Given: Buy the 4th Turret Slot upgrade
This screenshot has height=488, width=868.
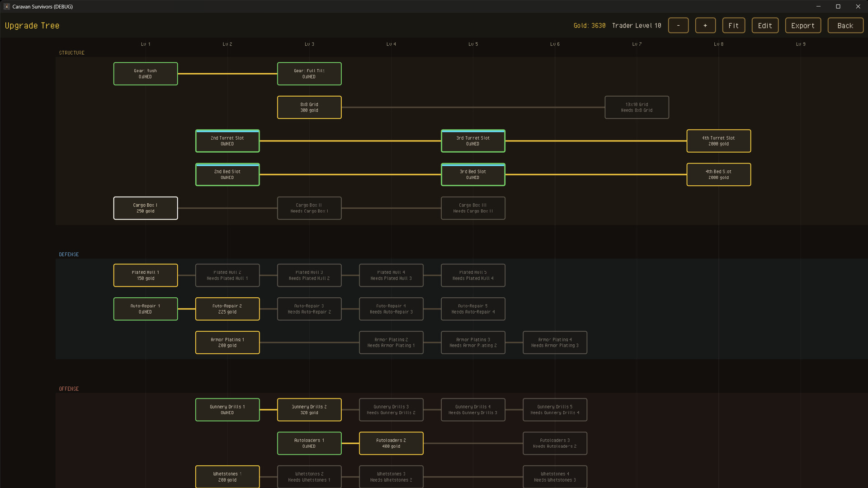Looking at the screenshot, I should pyautogui.click(x=718, y=141).
